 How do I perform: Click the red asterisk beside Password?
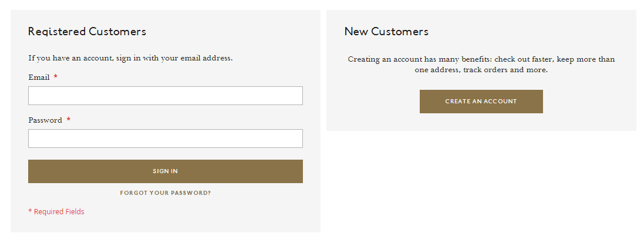[69, 120]
